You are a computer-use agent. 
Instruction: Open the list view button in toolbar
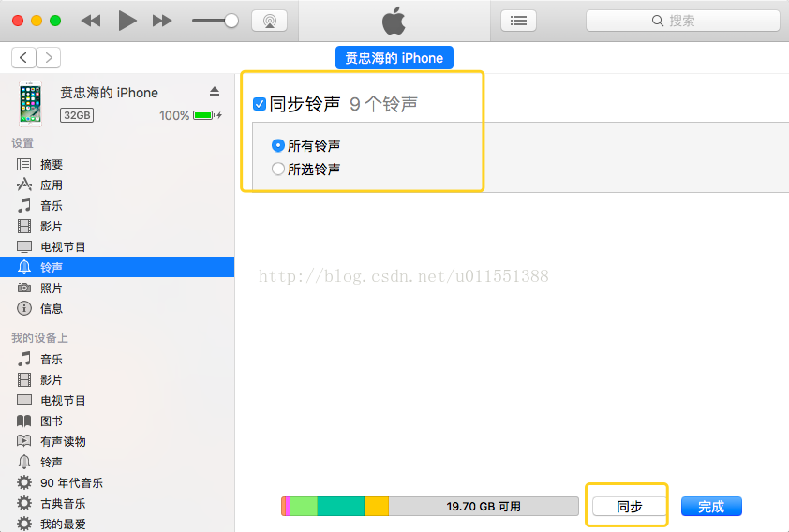(x=518, y=21)
